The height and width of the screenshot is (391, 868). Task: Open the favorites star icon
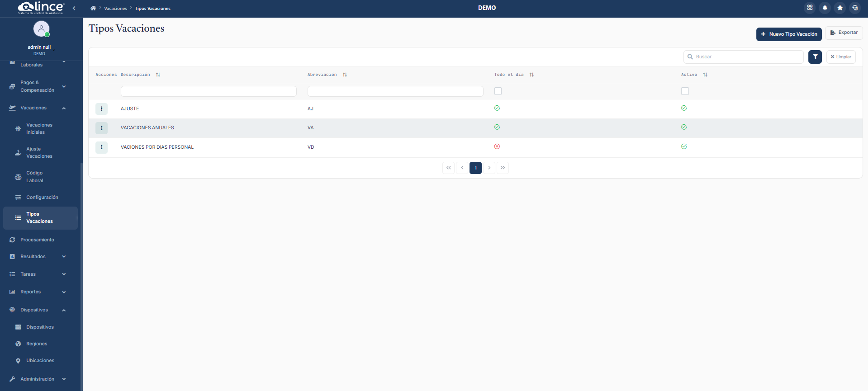pos(840,8)
